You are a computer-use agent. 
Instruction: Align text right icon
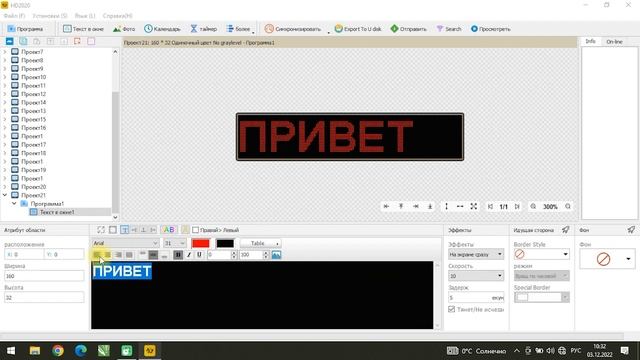pos(118,255)
